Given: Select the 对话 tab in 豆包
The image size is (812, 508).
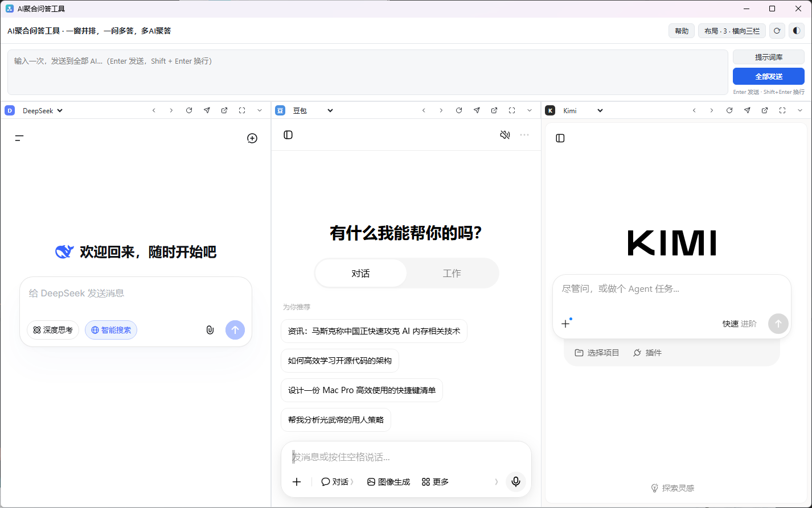Looking at the screenshot, I should pos(361,274).
